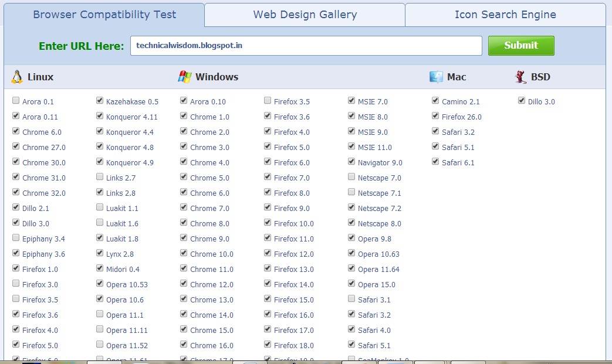
Task: Uncheck Windows Arora 0.10
Action: pos(184,101)
